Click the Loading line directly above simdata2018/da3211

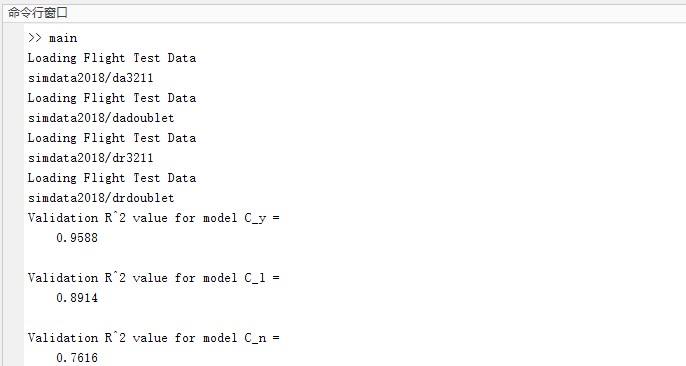pos(112,58)
